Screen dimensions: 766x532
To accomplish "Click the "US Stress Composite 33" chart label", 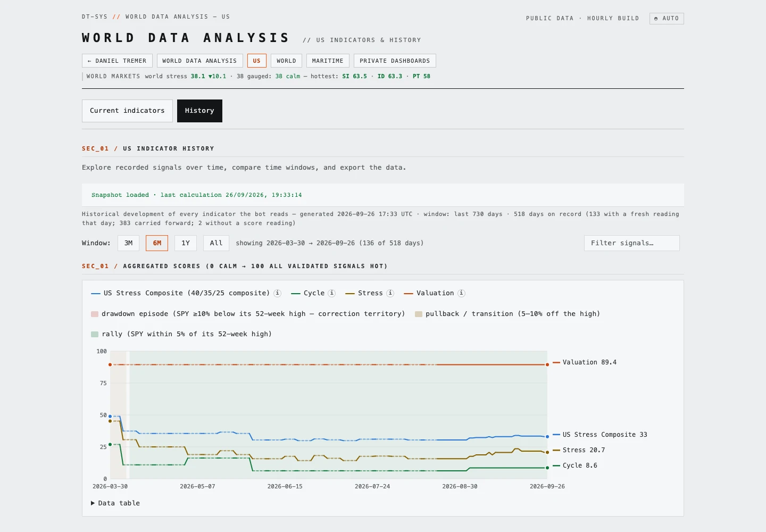I will (605, 435).
